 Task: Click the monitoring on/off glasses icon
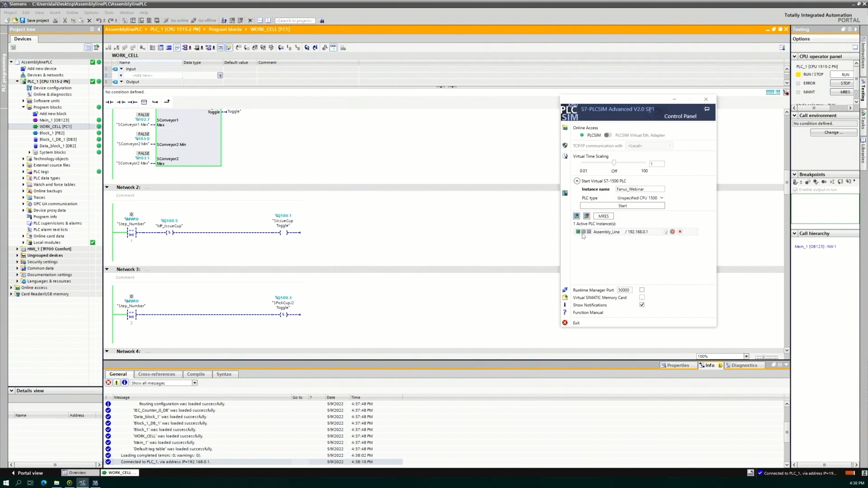pyautogui.click(x=333, y=47)
